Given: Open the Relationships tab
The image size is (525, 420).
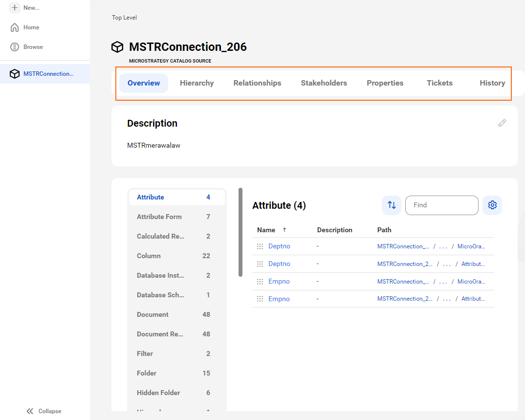Looking at the screenshot, I should coord(257,83).
